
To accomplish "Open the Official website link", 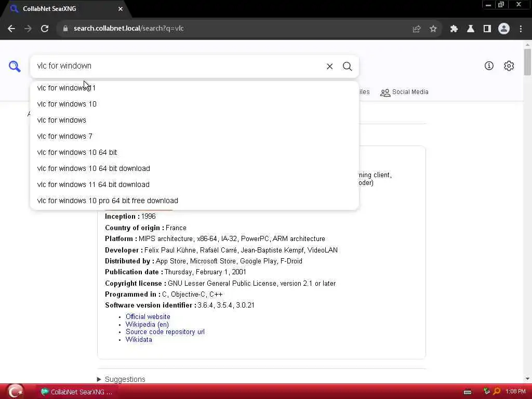I will [148, 316].
